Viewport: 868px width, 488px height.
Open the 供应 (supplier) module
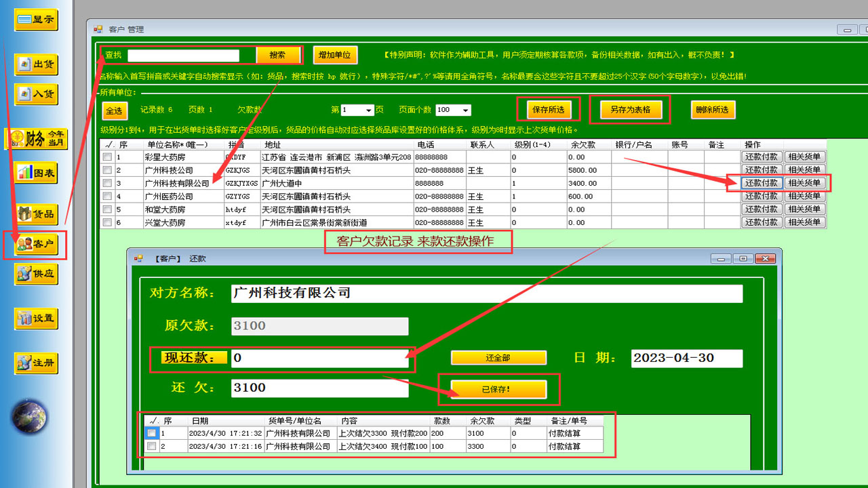[35, 274]
